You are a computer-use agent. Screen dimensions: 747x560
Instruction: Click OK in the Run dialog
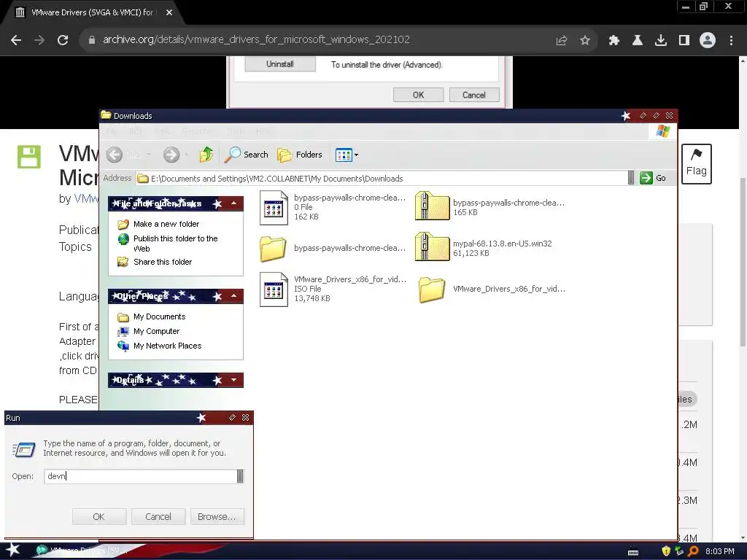pos(99,517)
